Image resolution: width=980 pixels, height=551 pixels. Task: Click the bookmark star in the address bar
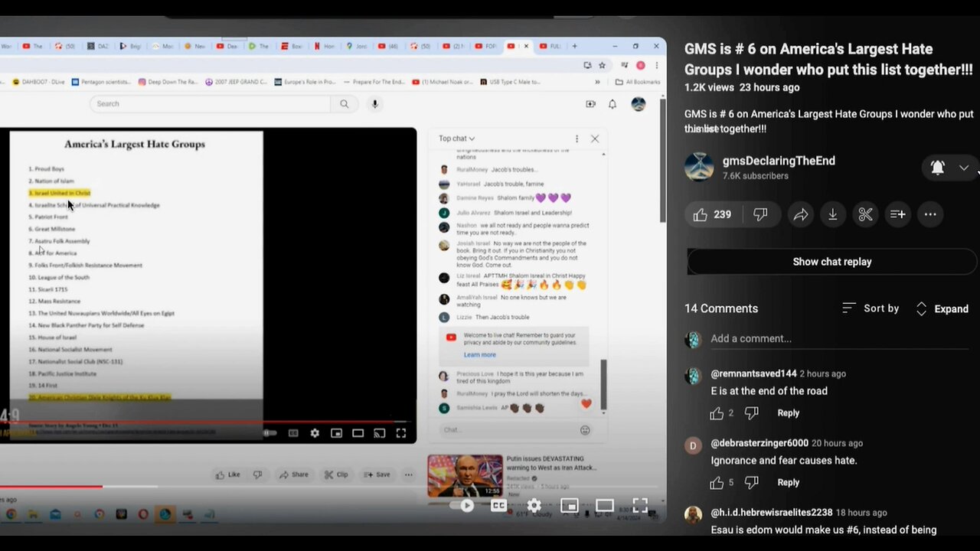click(x=603, y=66)
